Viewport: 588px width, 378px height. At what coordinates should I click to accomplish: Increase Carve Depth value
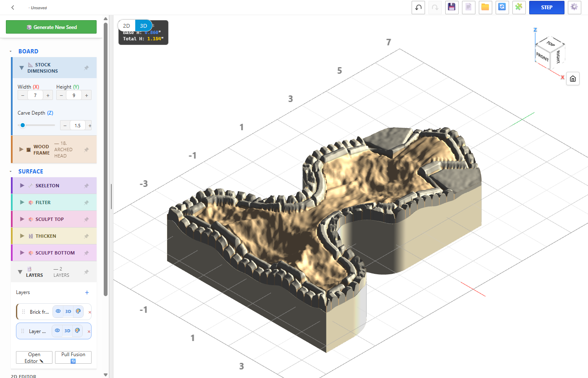pyautogui.click(x=89, y=125)
